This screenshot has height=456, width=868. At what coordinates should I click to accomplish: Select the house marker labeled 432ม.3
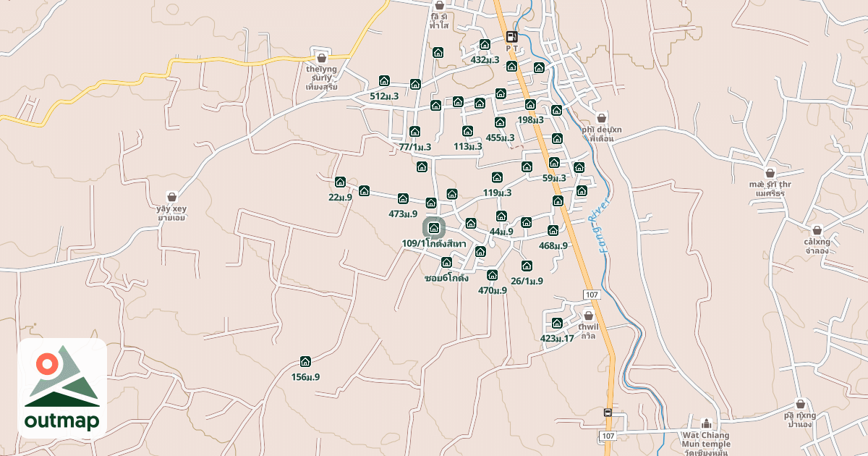click(485, 45)
